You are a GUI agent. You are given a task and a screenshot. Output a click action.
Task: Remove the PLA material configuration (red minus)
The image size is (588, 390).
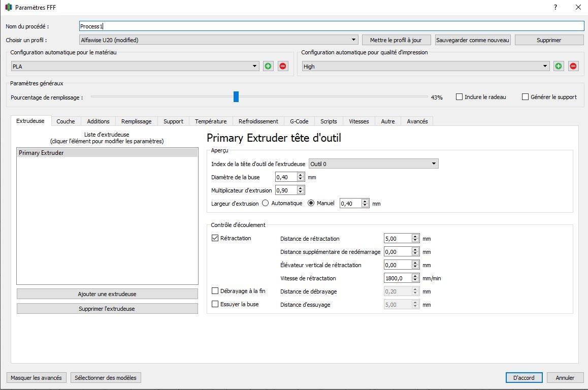283,67
